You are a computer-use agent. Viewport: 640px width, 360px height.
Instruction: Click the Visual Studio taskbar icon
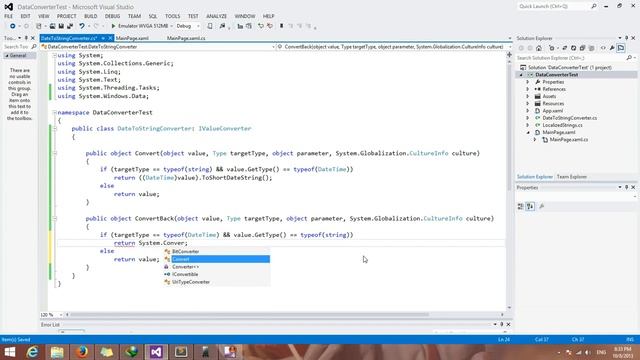pos(156,352)
